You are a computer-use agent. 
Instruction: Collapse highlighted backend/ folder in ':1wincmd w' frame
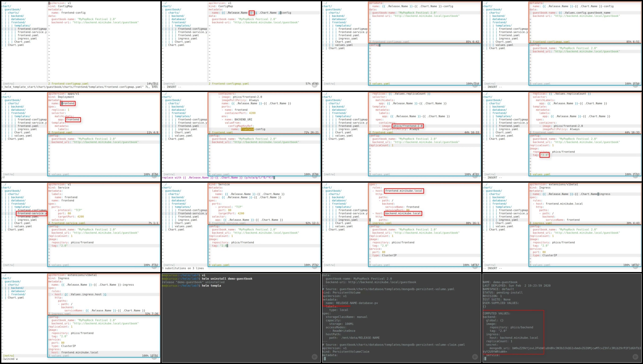coord(17,288)
